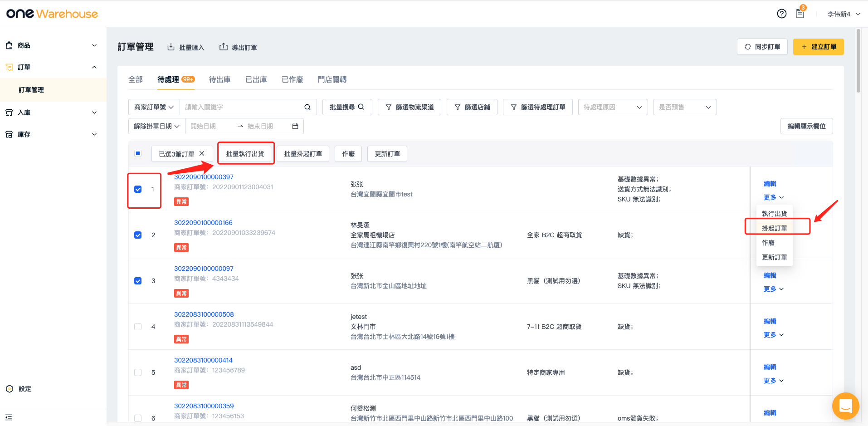Viewport: 868px width, 426px height.
Task: Click the 開始日期 start date field
Action: tap(209, 126)
